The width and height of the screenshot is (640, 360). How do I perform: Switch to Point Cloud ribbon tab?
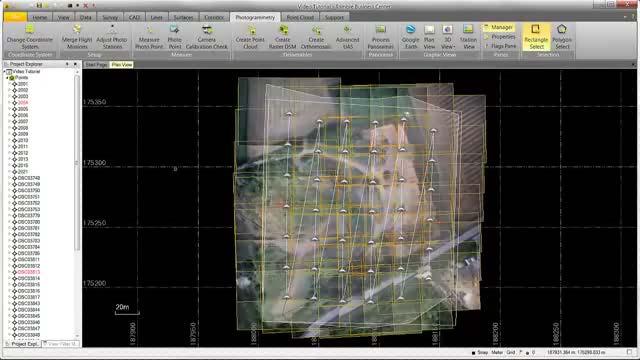tap(300, 18)
